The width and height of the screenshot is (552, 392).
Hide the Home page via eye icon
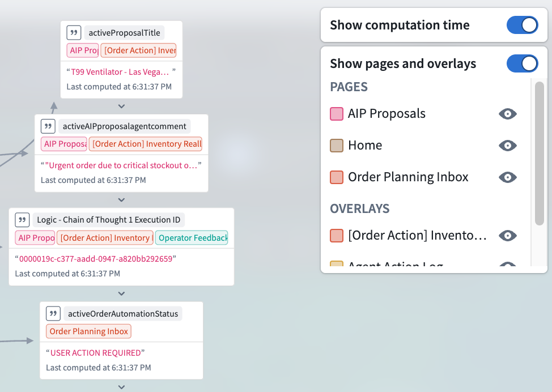508,146
